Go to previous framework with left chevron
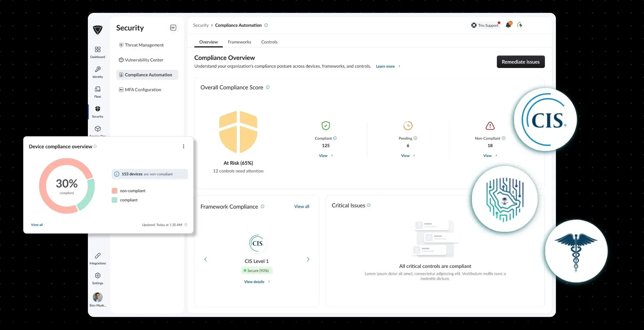 point(205,259)
